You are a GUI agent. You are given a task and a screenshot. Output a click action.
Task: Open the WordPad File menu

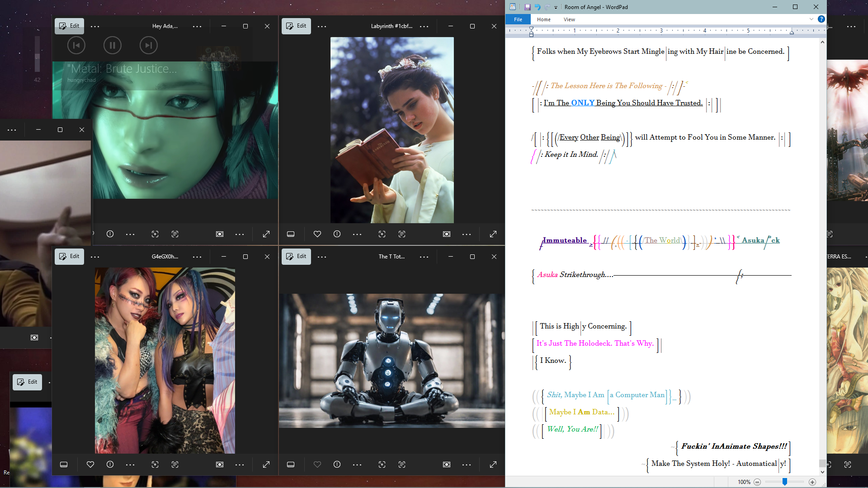(x=518, y=19)
